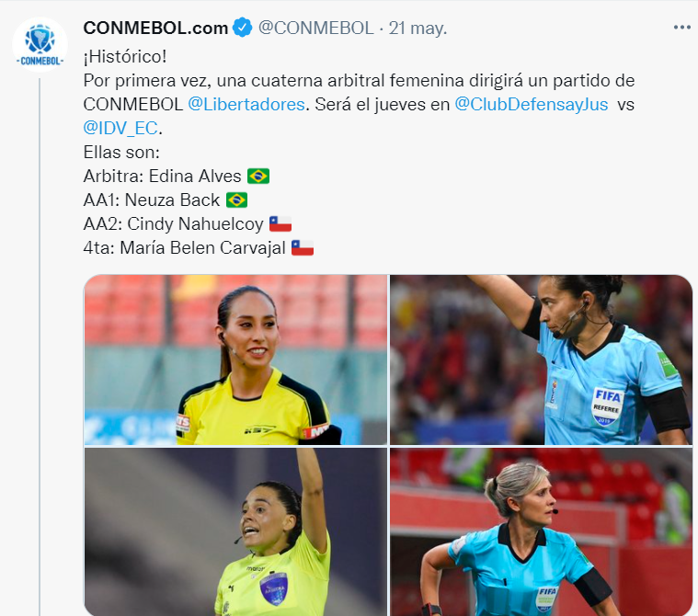Open photo of referee with FIFA Referee badge
This screenshot has height=616, width=698.
point(541,359)
